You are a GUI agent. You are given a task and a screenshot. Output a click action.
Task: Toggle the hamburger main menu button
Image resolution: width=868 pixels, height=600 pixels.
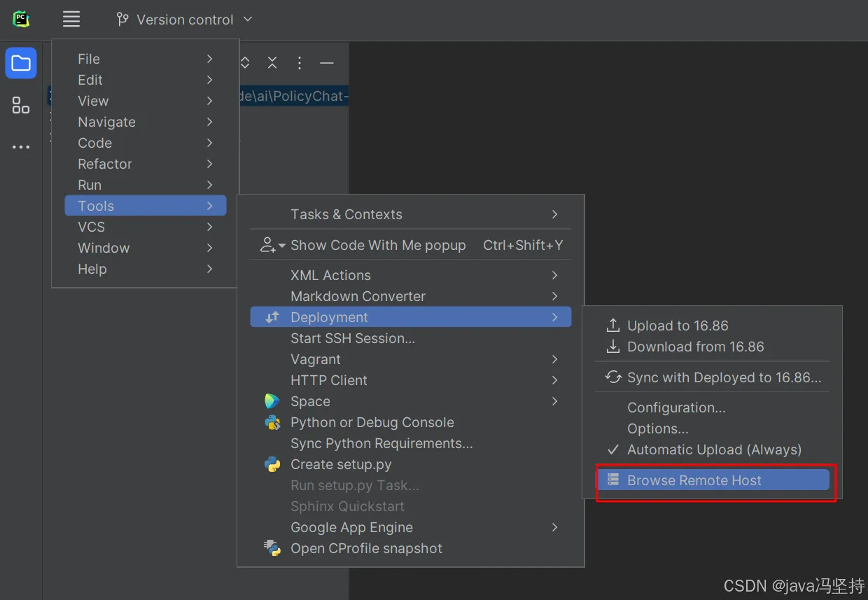pos(71,19)
